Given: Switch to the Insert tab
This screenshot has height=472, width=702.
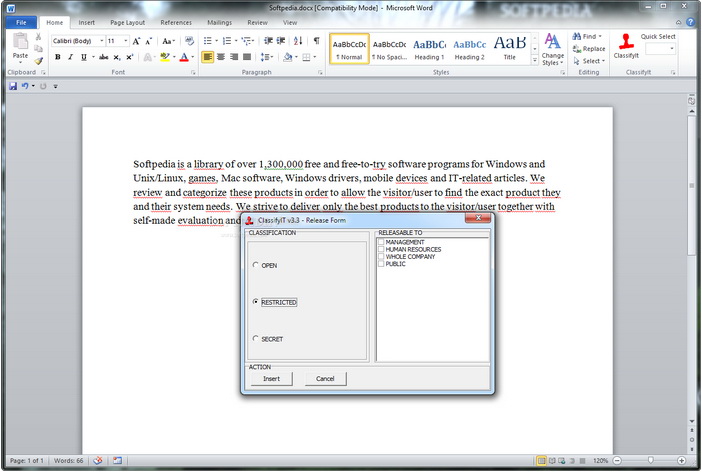Looking at the screenshot, I should [x=86, y=22].
